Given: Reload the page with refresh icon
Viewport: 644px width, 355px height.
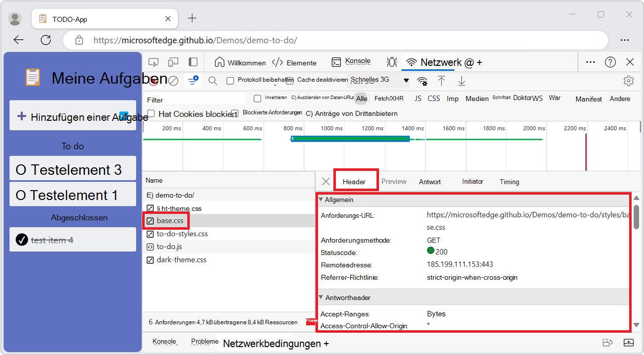Looking at the screenshot, I should (46, 40).
